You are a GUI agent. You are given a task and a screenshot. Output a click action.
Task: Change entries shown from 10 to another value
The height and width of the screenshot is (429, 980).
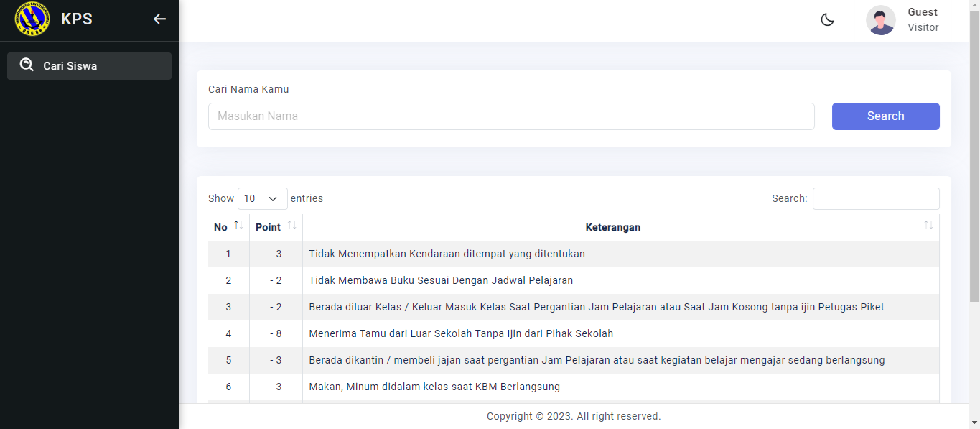tap(262, 198)
